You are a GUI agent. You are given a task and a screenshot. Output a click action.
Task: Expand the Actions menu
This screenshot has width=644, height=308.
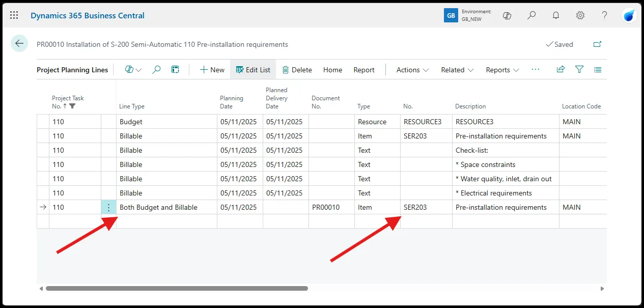(x=413, y=70)
